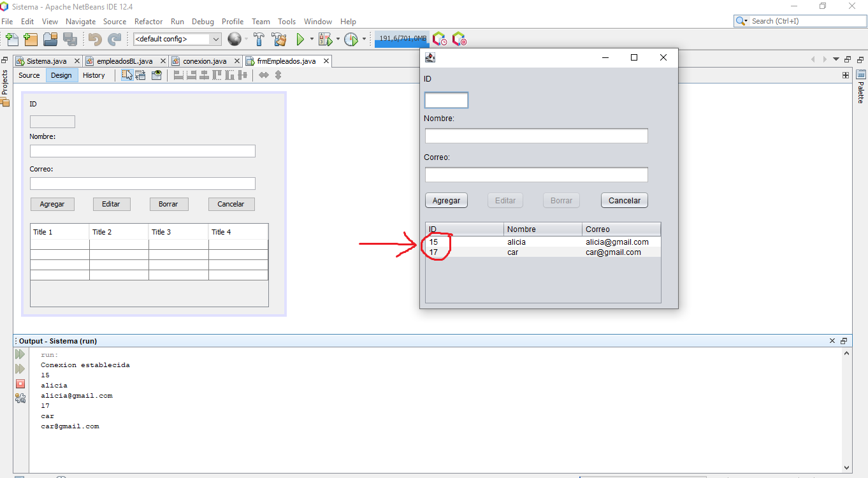This screenshot has width=868, height=478.
Task: Click the Profile the IDE icon
Action: 440,40
